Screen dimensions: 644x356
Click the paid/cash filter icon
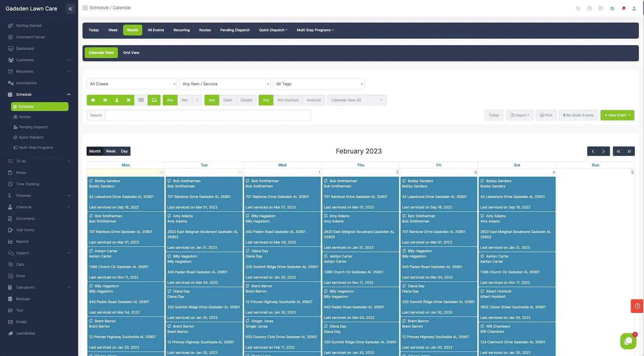pos(141,100)
